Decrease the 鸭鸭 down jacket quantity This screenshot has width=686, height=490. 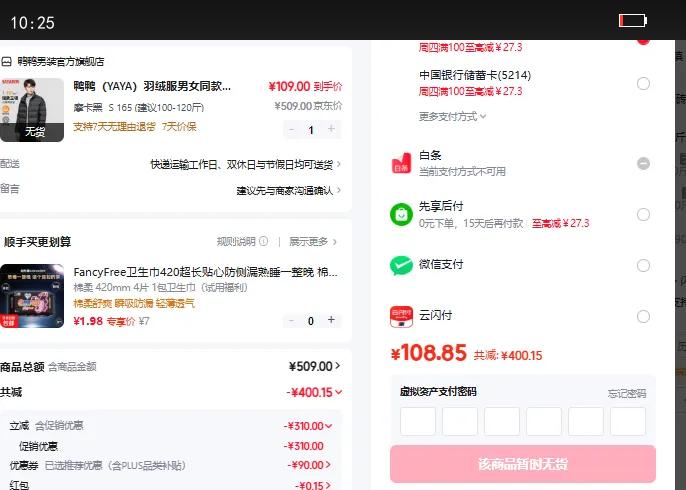[291, 129]
